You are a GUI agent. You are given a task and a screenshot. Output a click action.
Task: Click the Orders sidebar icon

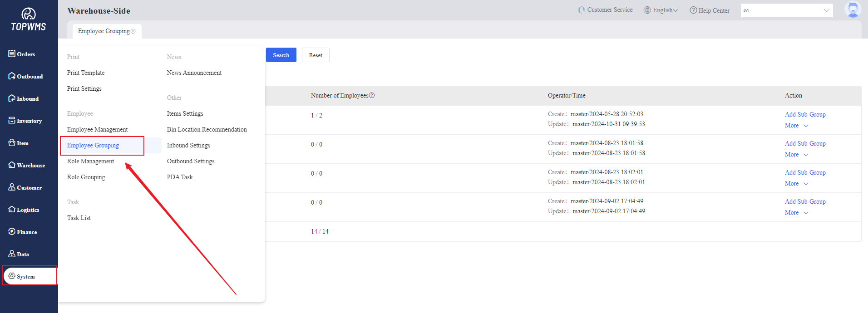pos(12,54)
